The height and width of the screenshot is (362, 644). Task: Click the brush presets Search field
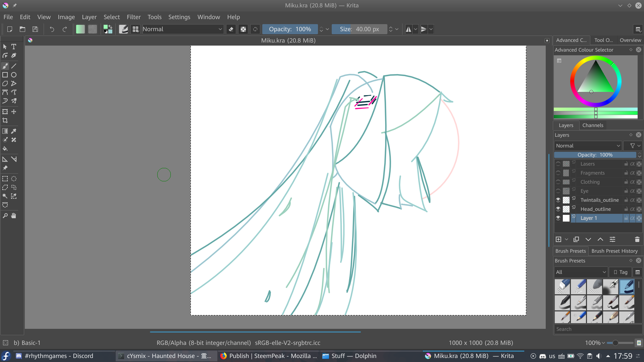point(597,329)
